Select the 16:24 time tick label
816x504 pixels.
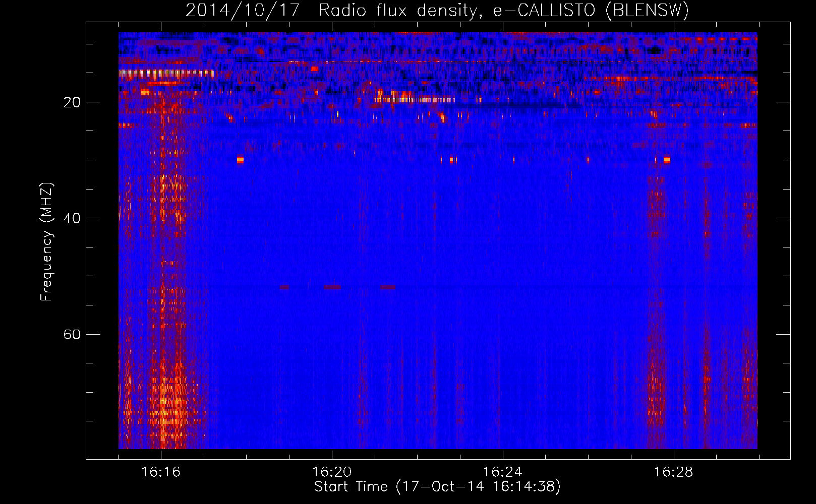[503, 472]
